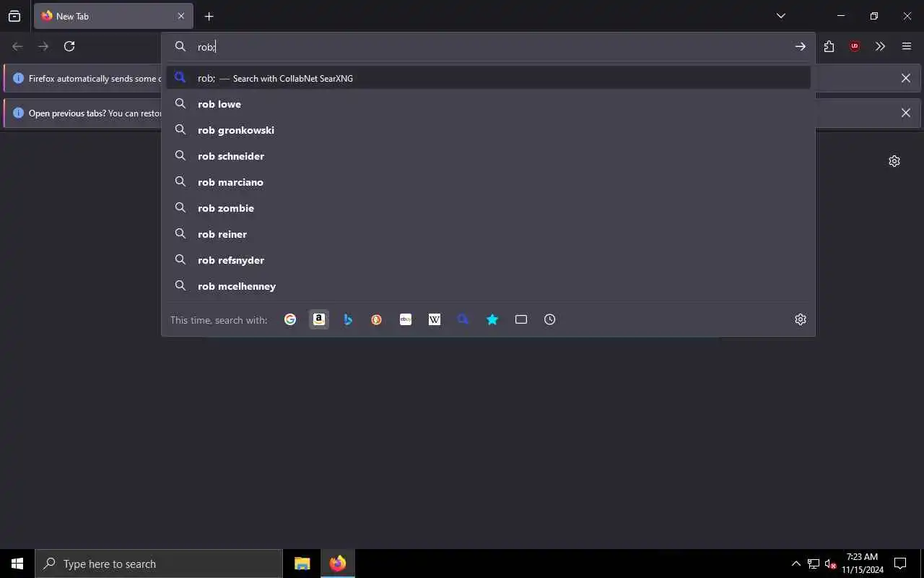Click Firefox icon in taskbar
The height and width of the screenshot is (578, 924).
tap(337, 564)
